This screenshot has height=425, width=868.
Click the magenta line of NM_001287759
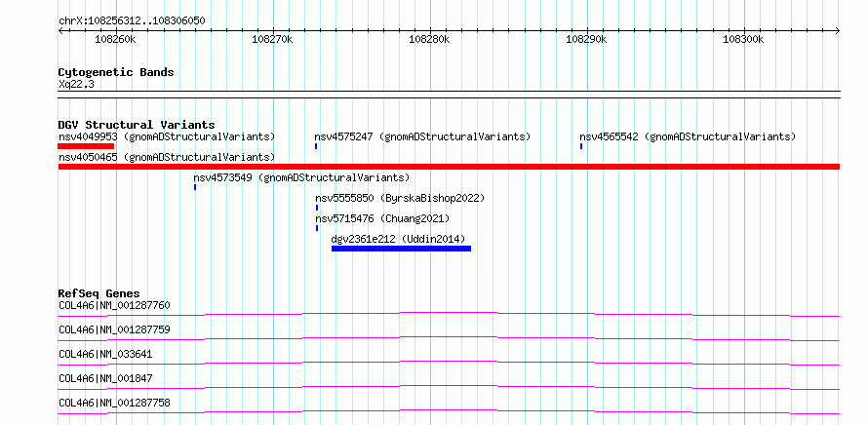(x=449, y=337)
